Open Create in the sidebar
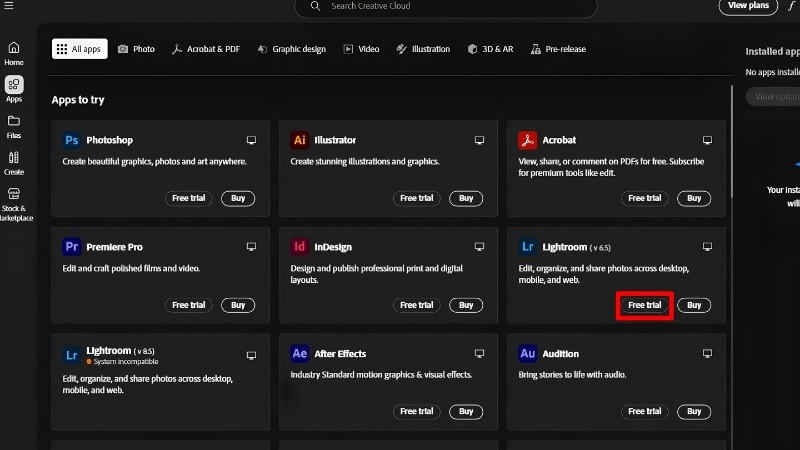The height and width of the screenshot is (450, 800). [14, 163]
